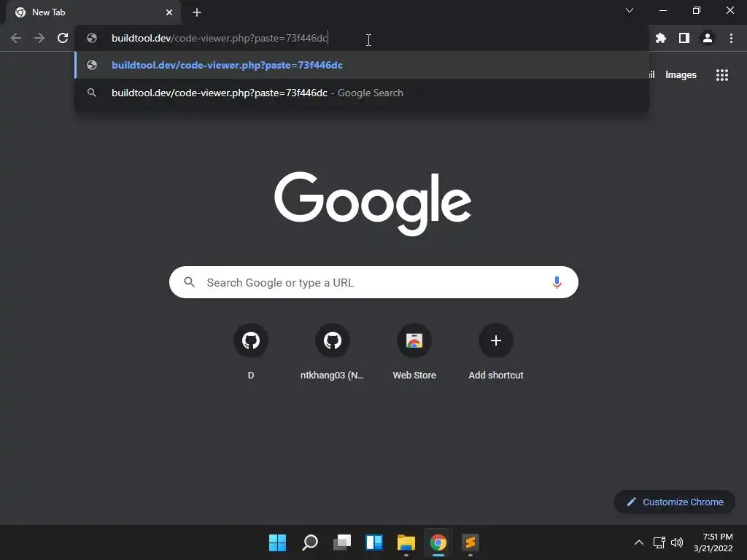Open the Google apps grid

tap(722, 75)
